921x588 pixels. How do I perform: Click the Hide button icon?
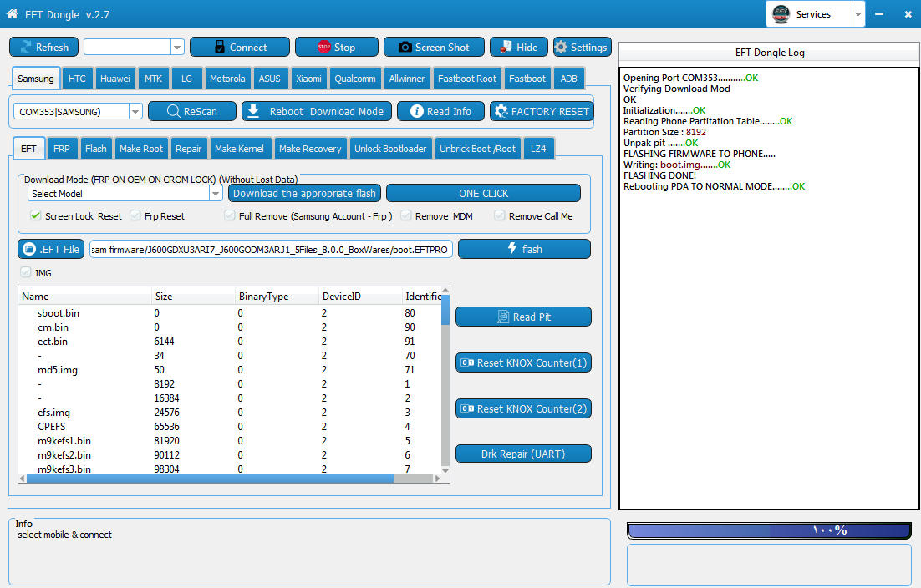[506, 47]
